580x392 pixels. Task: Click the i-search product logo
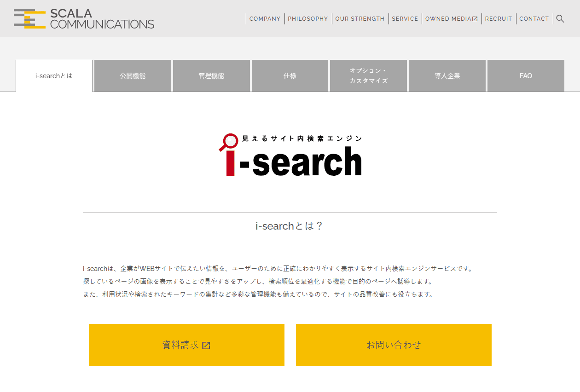tap(290, 155)
